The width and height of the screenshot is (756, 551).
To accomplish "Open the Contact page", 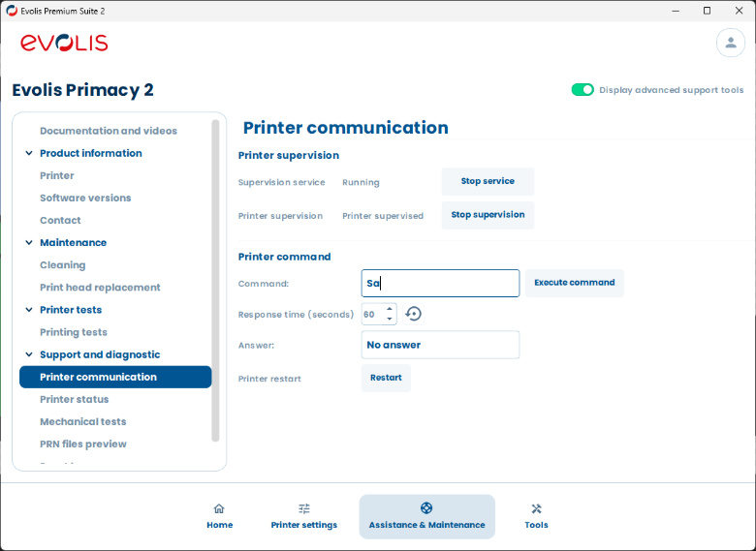I will [60, 220].
